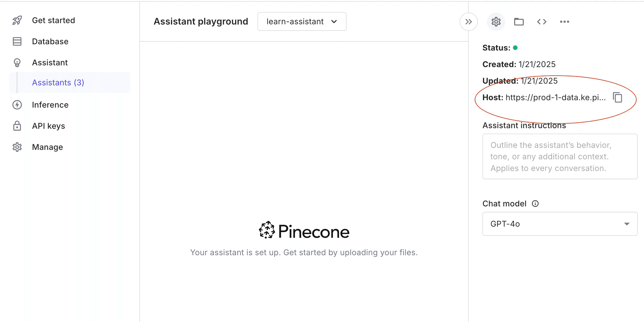Open the learn-assistant selector dropdown
Image resolution: width=644 pixels, height=322 pixels.
pyautogui.click(x=302, y=21)
